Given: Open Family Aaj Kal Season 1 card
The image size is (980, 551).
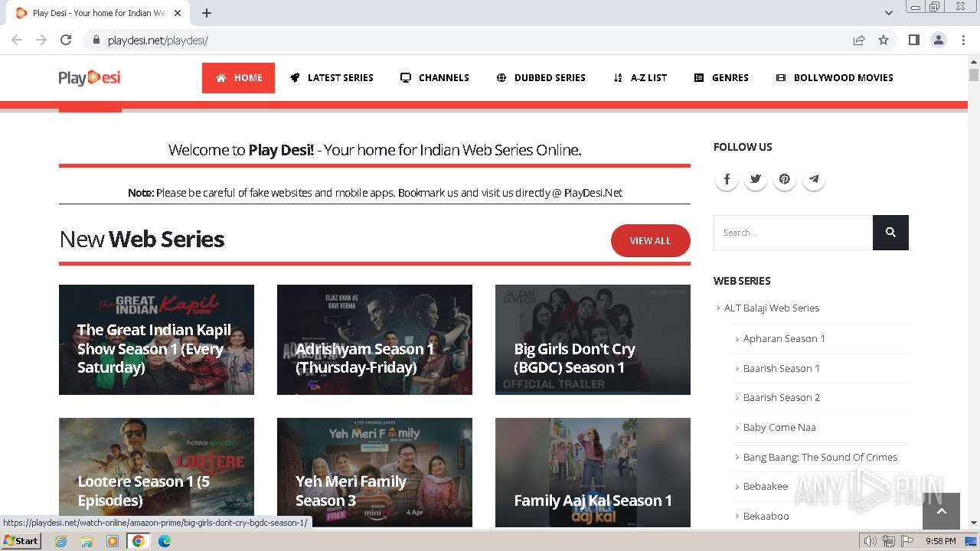Looking at the screenshot, I should (x=593, y=472).
